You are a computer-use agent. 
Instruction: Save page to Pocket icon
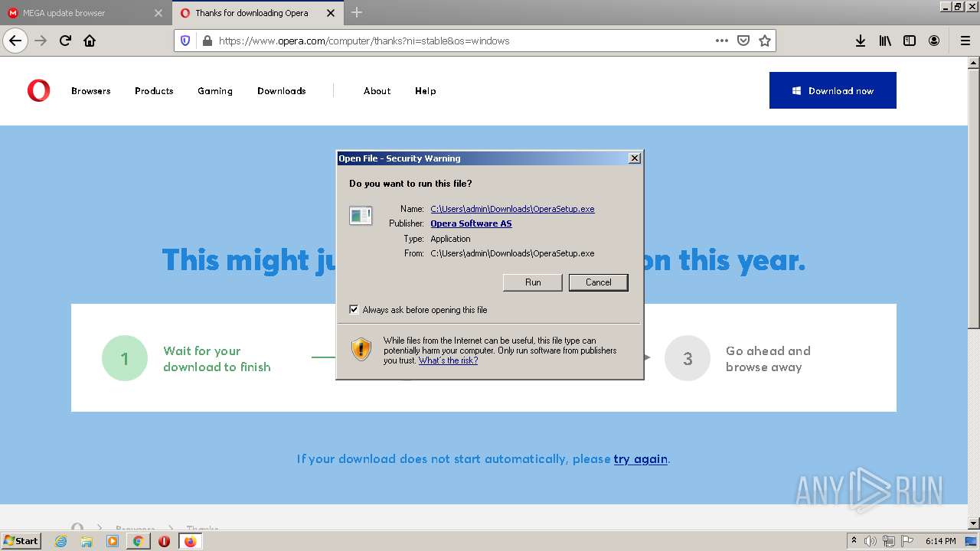[x=743, y=41]
